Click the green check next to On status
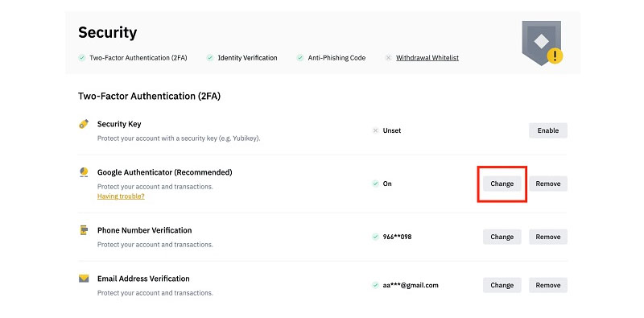 pos(375,184)
